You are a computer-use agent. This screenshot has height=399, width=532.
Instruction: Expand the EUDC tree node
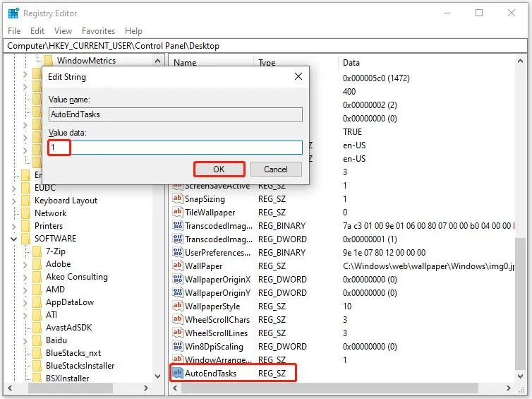coord(13,188)
